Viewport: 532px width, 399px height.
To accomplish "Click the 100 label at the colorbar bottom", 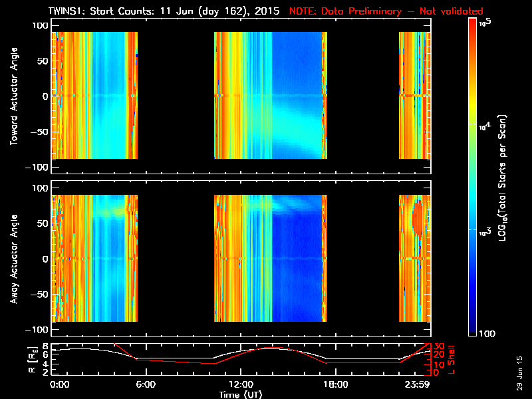I will 487,334.
